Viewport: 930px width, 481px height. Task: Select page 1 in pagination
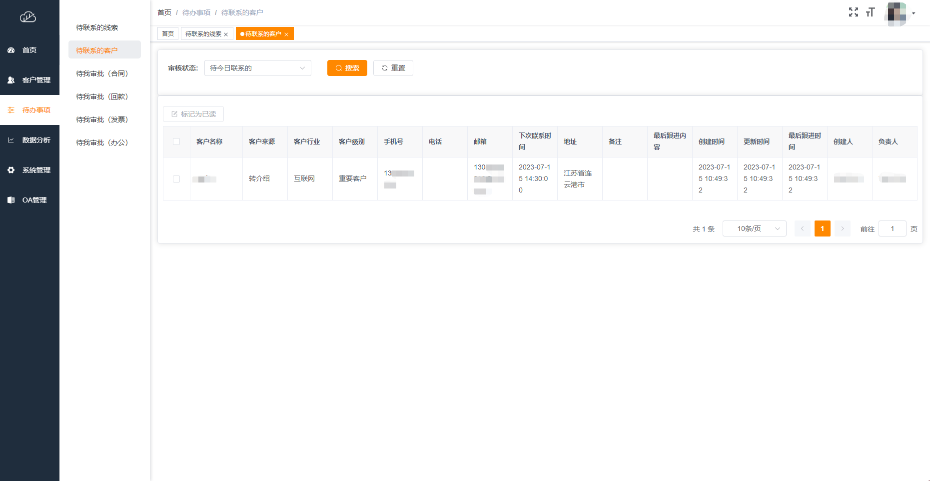pos(823,228)
